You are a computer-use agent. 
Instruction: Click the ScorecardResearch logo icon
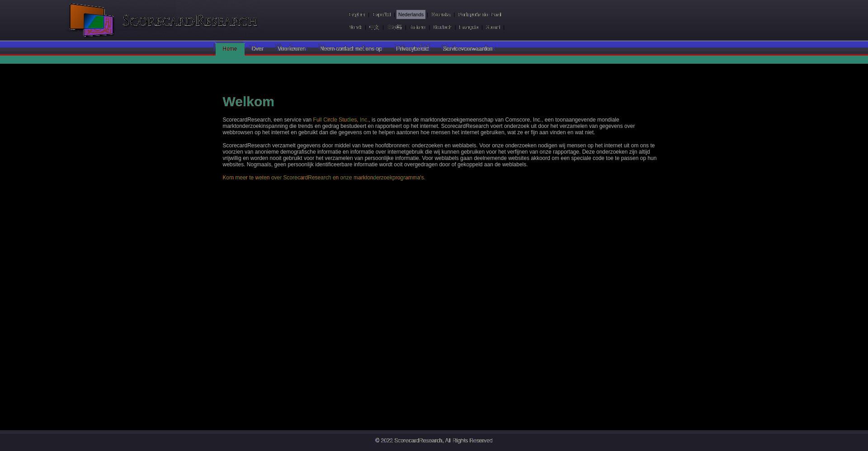pyautogui.click(x=91, y=20)
